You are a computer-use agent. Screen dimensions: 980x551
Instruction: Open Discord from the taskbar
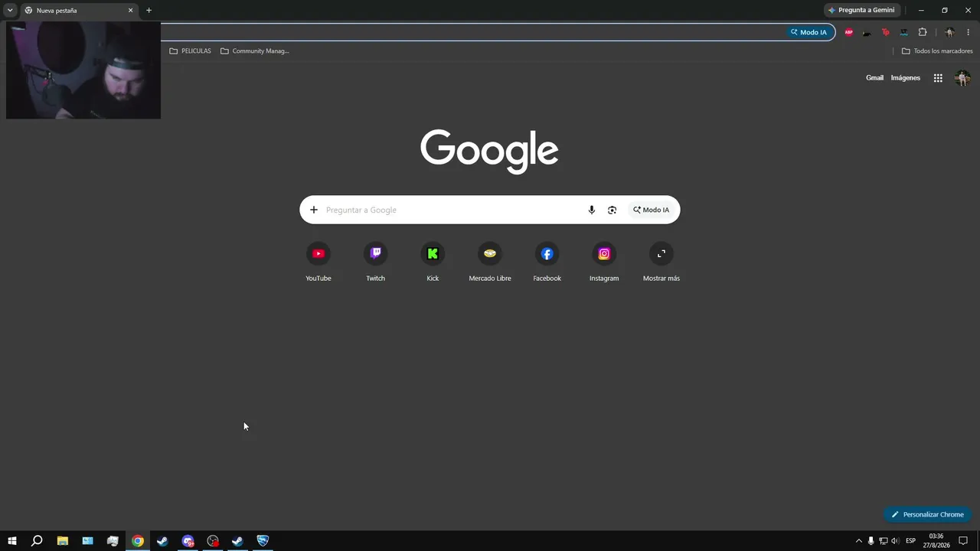coord(188,541)
